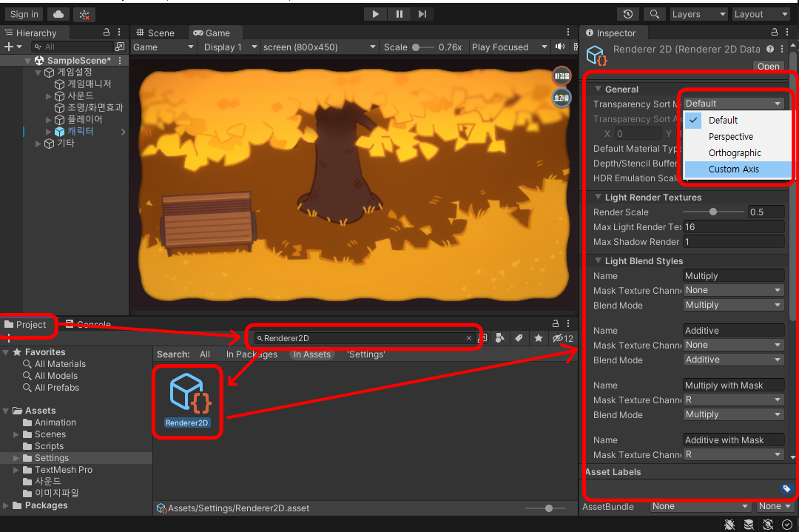Expand the Scenes folder

(x=16, y=434)
